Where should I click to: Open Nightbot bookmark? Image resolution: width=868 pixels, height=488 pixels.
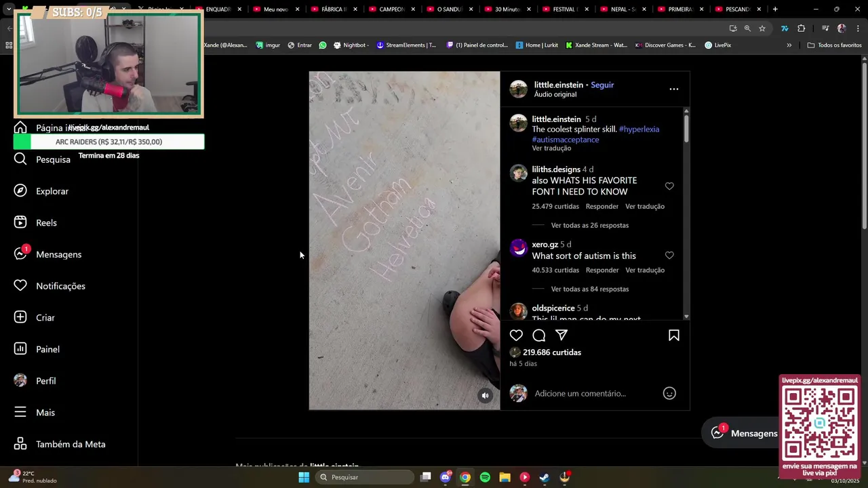tap(350, 45)
